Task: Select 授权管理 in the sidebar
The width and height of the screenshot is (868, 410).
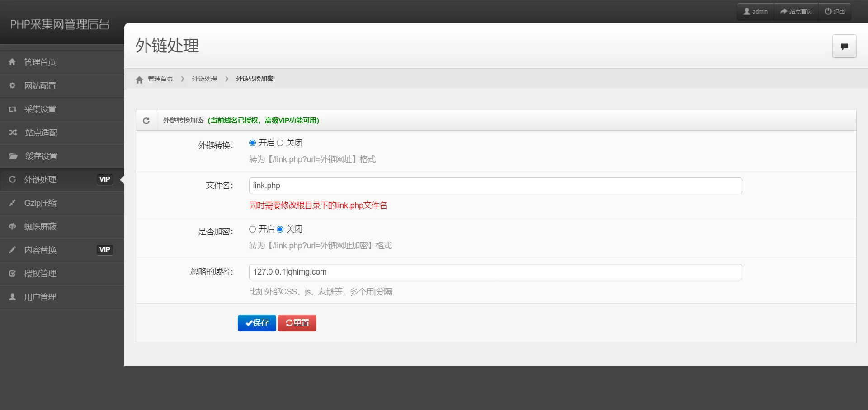Action: coord(40,273)
